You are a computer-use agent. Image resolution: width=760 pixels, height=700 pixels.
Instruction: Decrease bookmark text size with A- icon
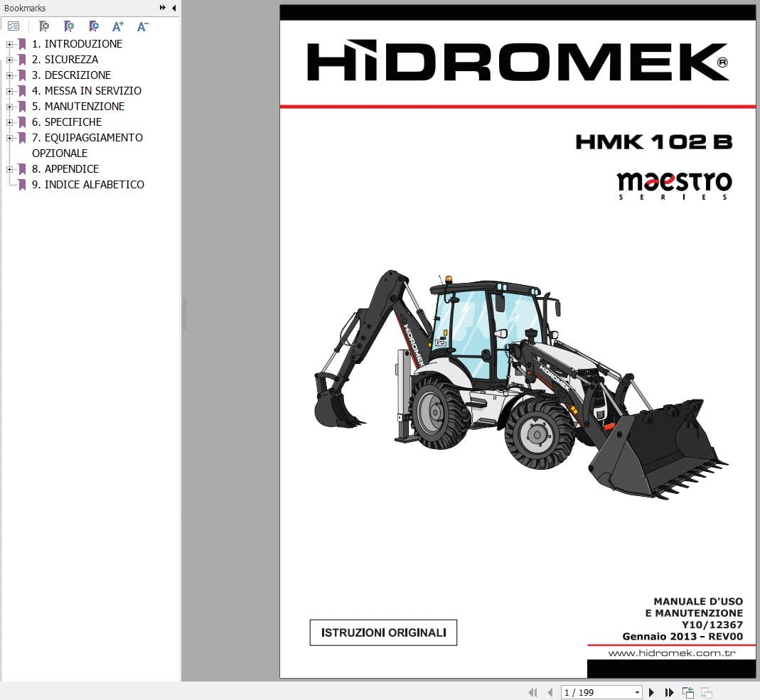(141, 26)
